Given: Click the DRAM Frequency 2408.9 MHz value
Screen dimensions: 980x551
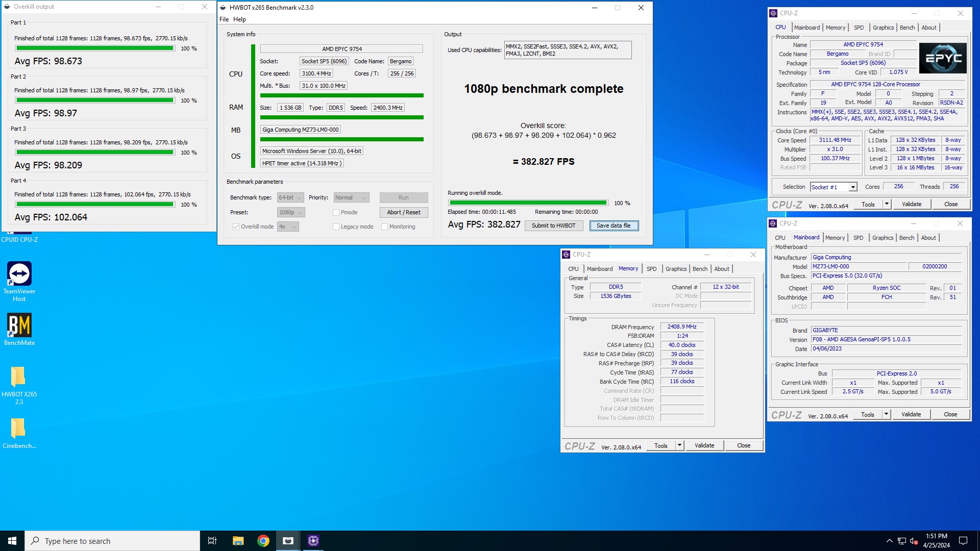Looking at the screenshot, I should point(682,327).
